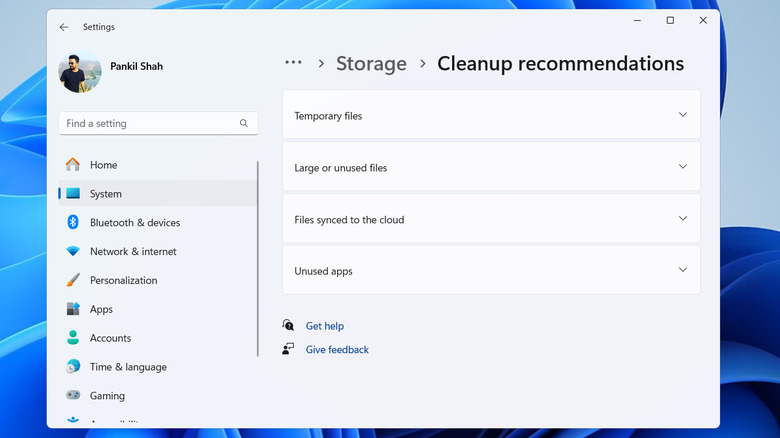The image size is (780, 438).
Task: Select the Network & internet Wi-Fi icon
Action: point(73,252)
